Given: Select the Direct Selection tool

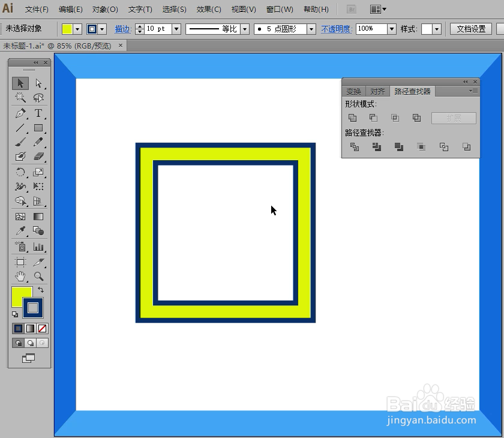Looking at the screenshot, I should 38,83.
